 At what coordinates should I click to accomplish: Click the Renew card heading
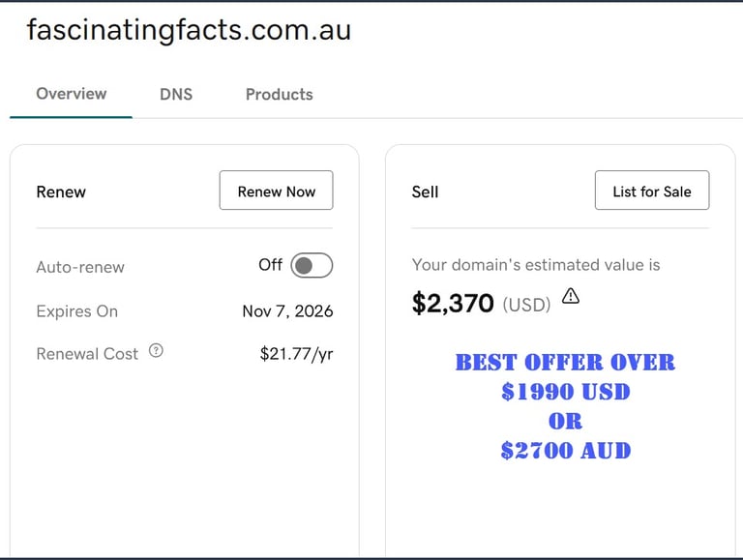click(x=61, y=192)
